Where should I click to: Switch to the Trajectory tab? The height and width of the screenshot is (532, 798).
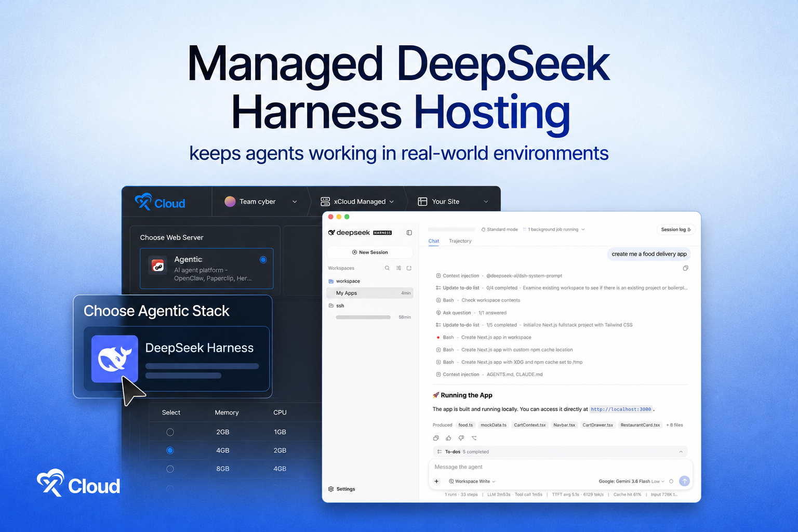(x=460, y=241)
